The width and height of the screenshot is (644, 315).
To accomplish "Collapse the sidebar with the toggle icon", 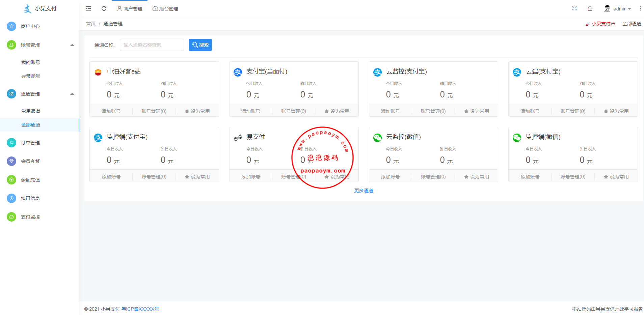I will (x=88, y=8).
